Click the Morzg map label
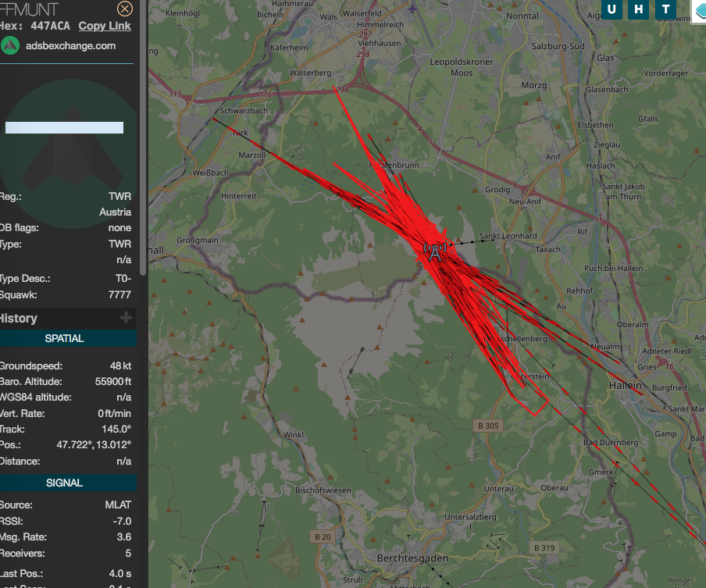 [534, 85]
